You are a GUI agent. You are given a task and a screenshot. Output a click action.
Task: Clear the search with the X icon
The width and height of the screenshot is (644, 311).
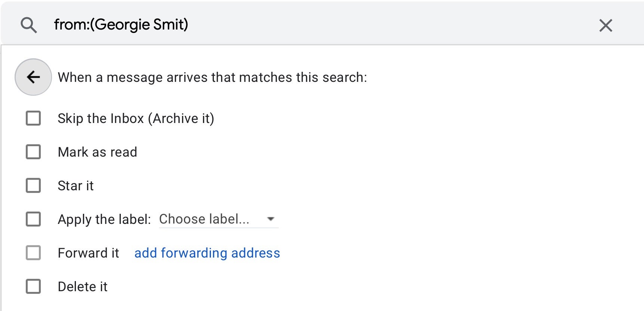pyautogui.click(x=605, y=25)
